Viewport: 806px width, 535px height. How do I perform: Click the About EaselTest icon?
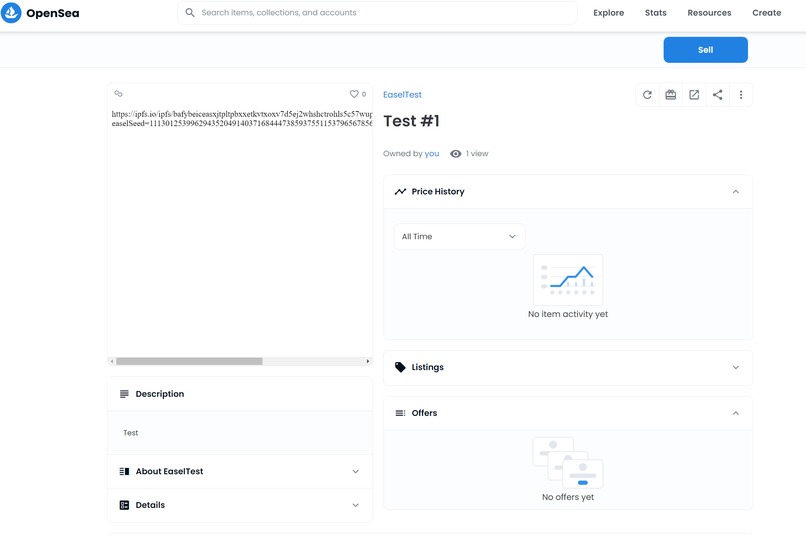(124, 471)
